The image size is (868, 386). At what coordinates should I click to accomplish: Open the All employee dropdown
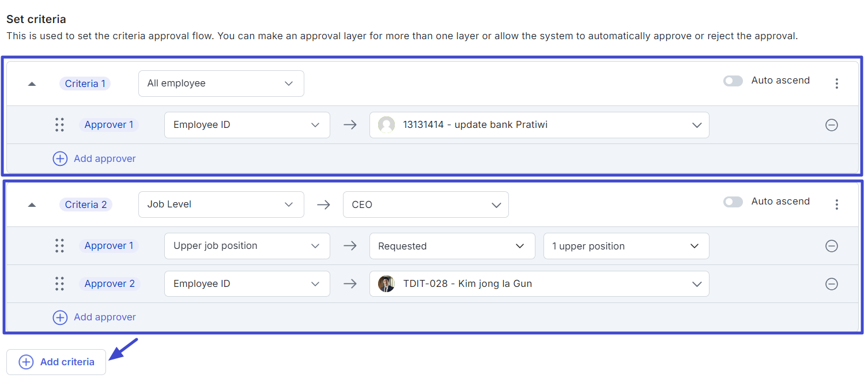click(221, 84)
